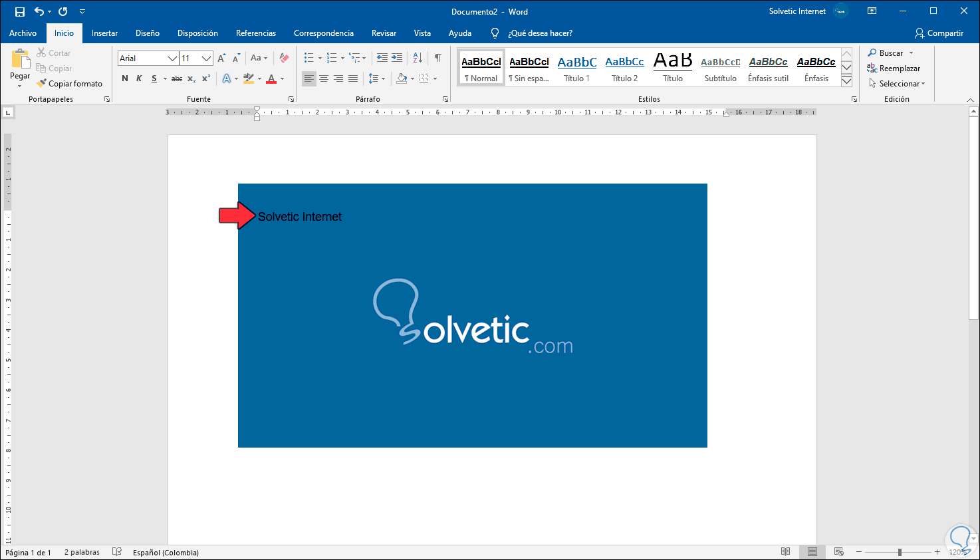980x560 pixels.
Task: Click the Compartir button
Action: (939, 33)
